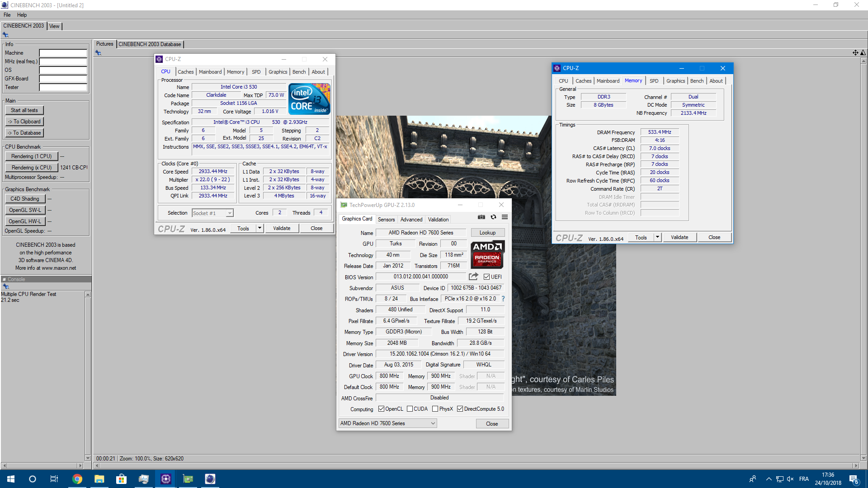
Task: Click the pin icon under Pictures tab
Action: pos(98,53)
